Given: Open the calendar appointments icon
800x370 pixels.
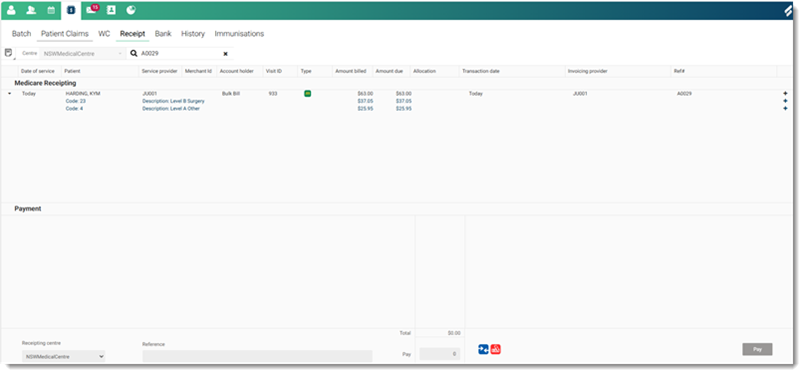Looking at the screenshot, I should (x=51, y=10).
